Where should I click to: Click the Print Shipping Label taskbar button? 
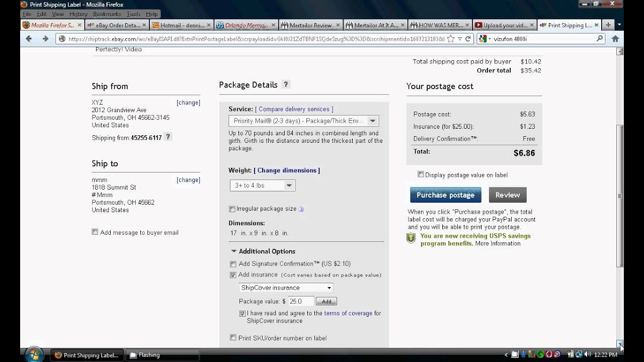click(87, 355)
